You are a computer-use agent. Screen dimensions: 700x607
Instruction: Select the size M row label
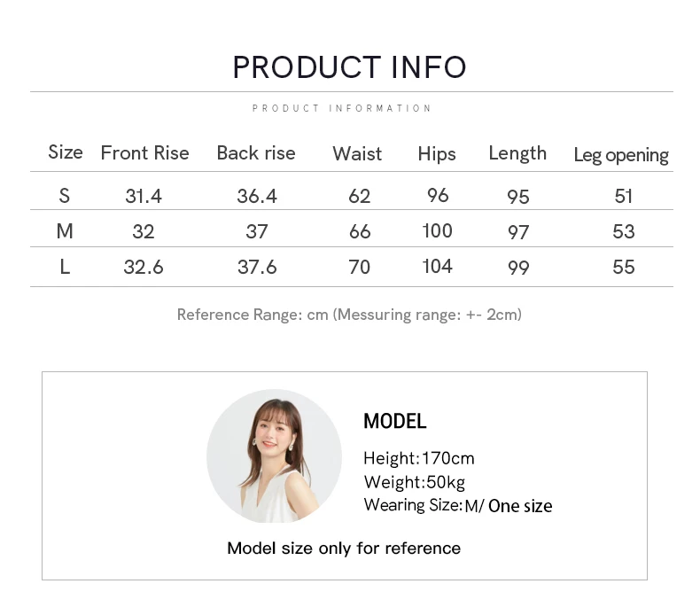[65, 231]
